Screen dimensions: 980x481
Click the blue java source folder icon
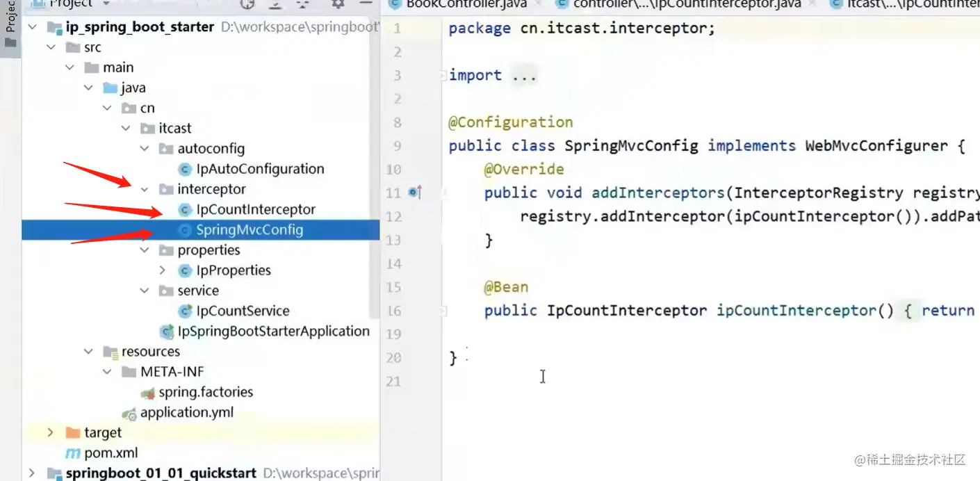tap(111, 88)
